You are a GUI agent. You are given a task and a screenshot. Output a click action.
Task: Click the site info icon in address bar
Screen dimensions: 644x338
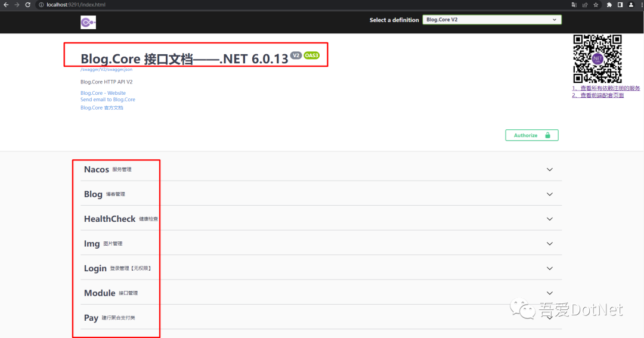click(41, 5)
